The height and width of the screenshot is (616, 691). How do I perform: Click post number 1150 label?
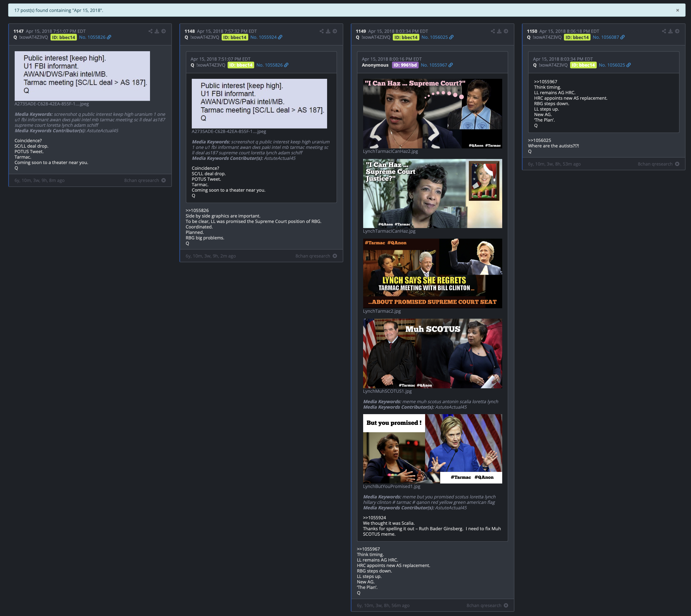pos(532,31)
